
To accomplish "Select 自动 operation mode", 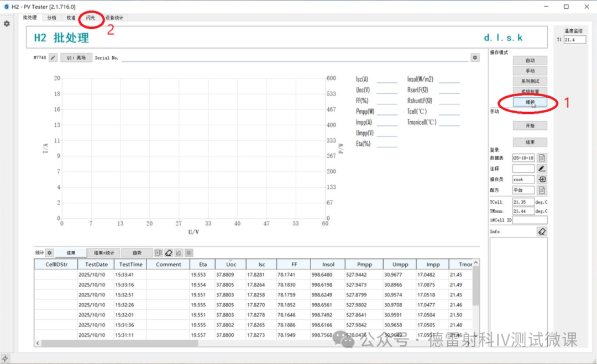I will coord(530,60).
